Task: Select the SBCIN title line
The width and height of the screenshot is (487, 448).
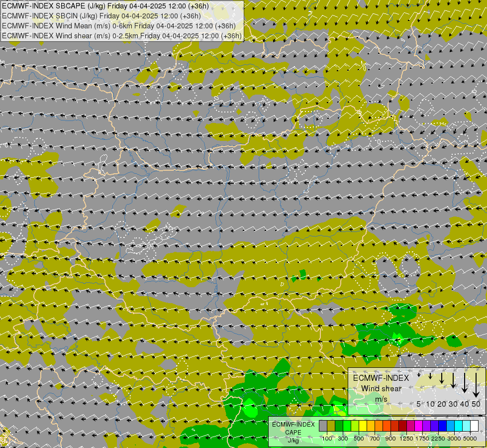Action: click(x=101, y=16)
